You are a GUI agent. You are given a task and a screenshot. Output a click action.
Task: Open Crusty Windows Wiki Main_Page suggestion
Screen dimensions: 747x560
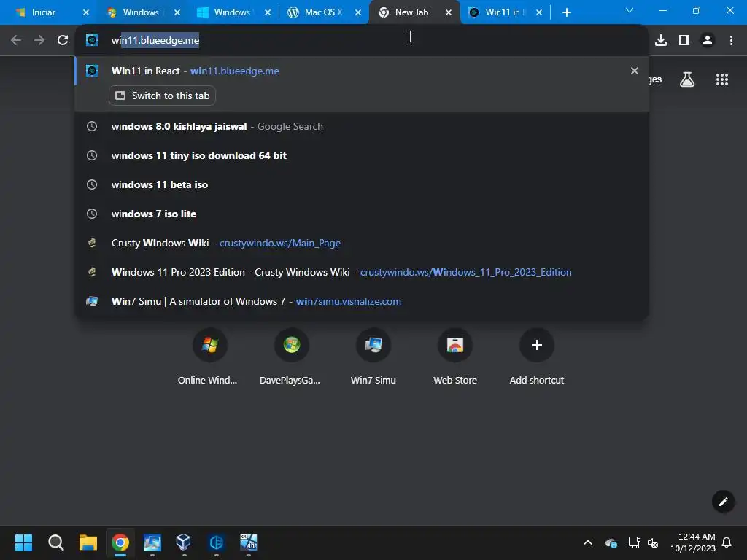tap(362, 243)
